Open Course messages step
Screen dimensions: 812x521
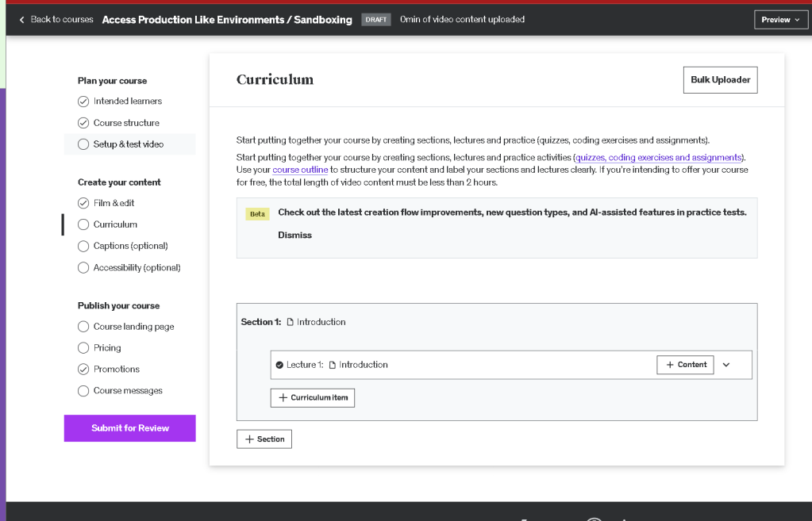(x=128, y=391)
